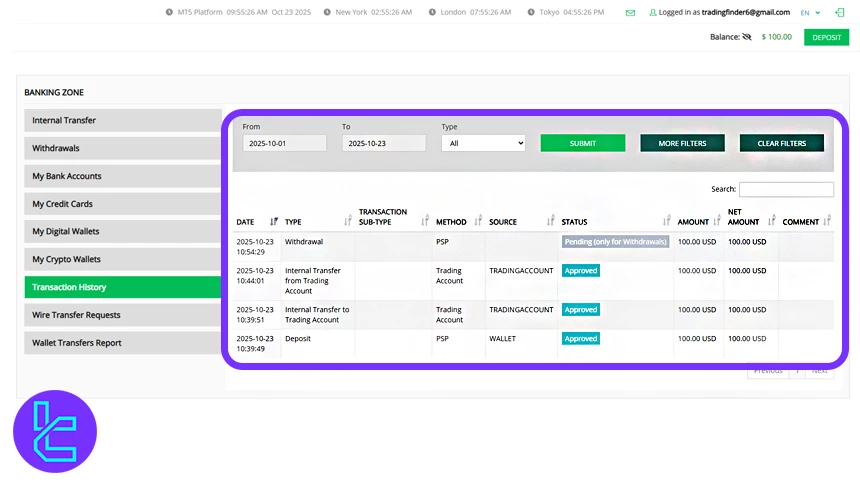Click the New York clock icon

(327, 12)
